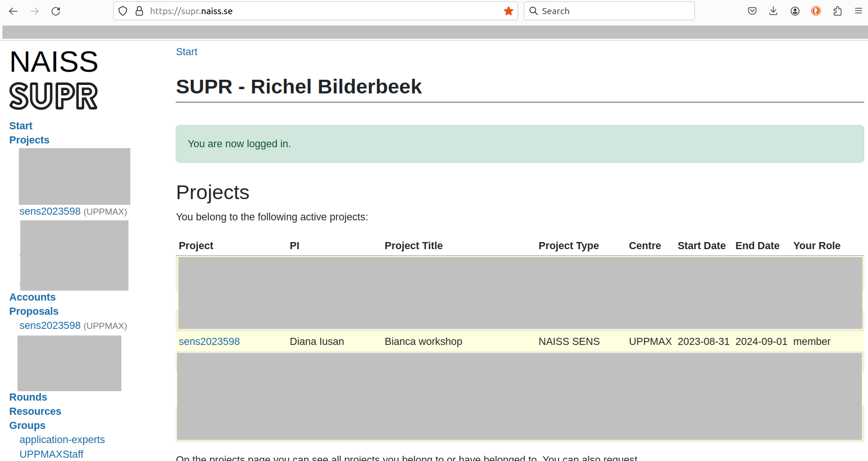
Task: Open Resources in the sidebar menu
Action: coord(35,411)
